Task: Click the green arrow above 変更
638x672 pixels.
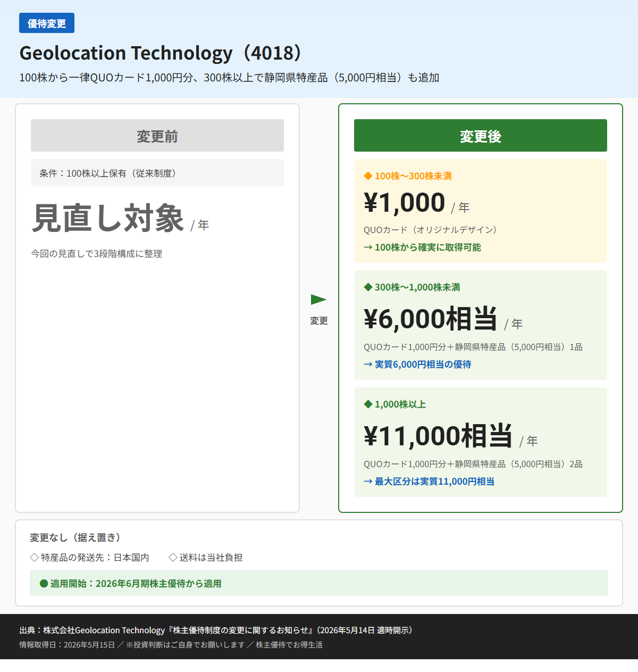Action: [x=318, y=300]
